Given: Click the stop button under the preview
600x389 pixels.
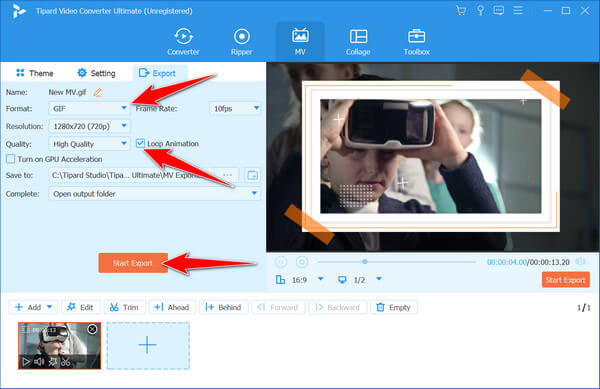Looking at the screenshot, I should click(x=302, y=262).
